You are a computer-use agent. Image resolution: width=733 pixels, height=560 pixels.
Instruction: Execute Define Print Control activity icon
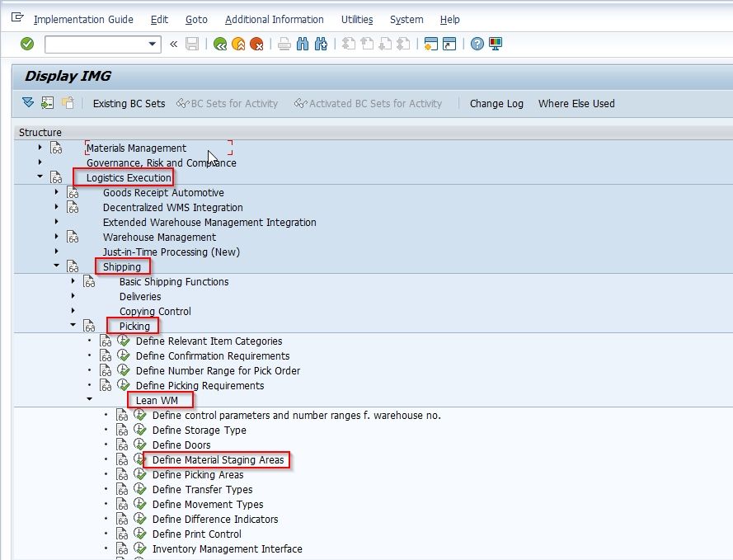[140, 533]
